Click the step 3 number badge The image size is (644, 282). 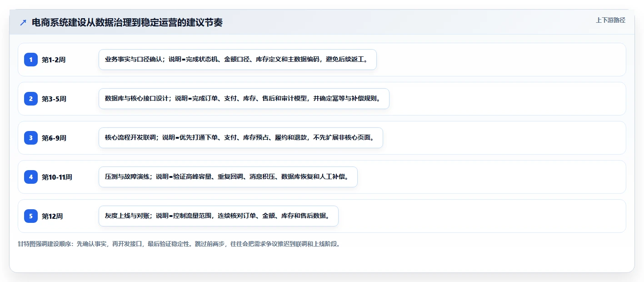point(31,138)
